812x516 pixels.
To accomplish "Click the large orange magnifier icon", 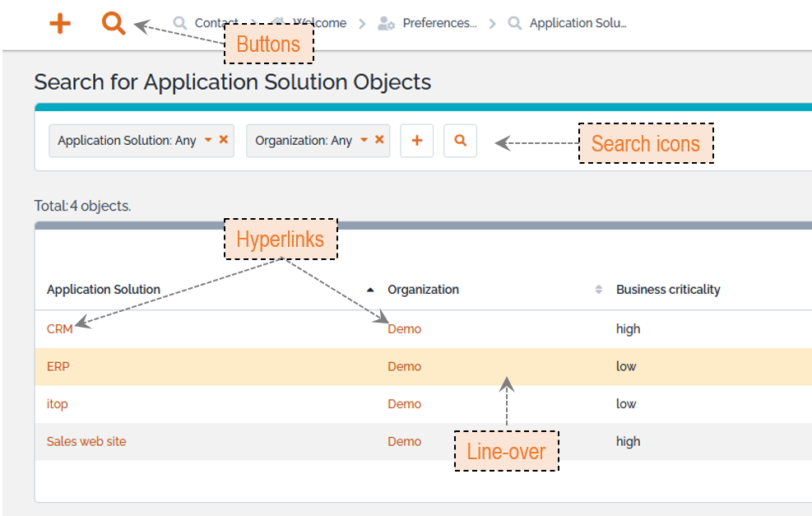I will [114, 23].
